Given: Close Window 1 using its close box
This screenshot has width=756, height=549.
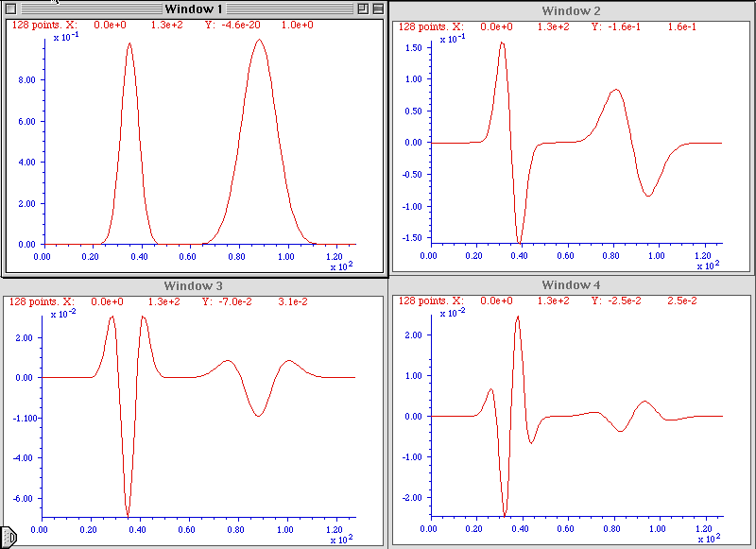Looking at the screenshot, I should point(11,9).
